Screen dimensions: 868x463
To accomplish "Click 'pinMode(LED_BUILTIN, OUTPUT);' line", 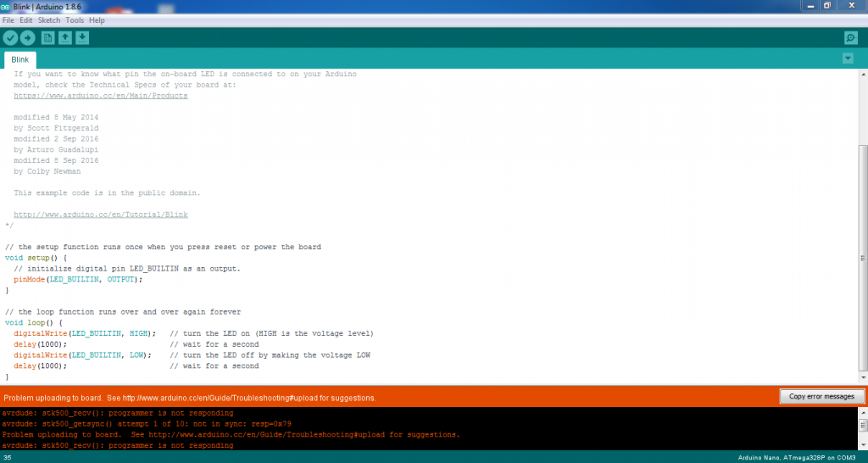I will pyautogui.click(x=78, y=279).
